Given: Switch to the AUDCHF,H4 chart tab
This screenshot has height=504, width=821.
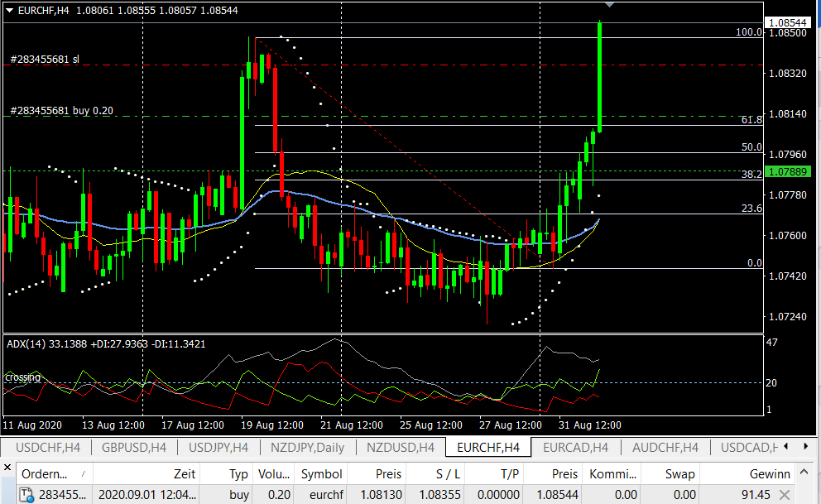Looking at the screenshot, I should (665, 448).
